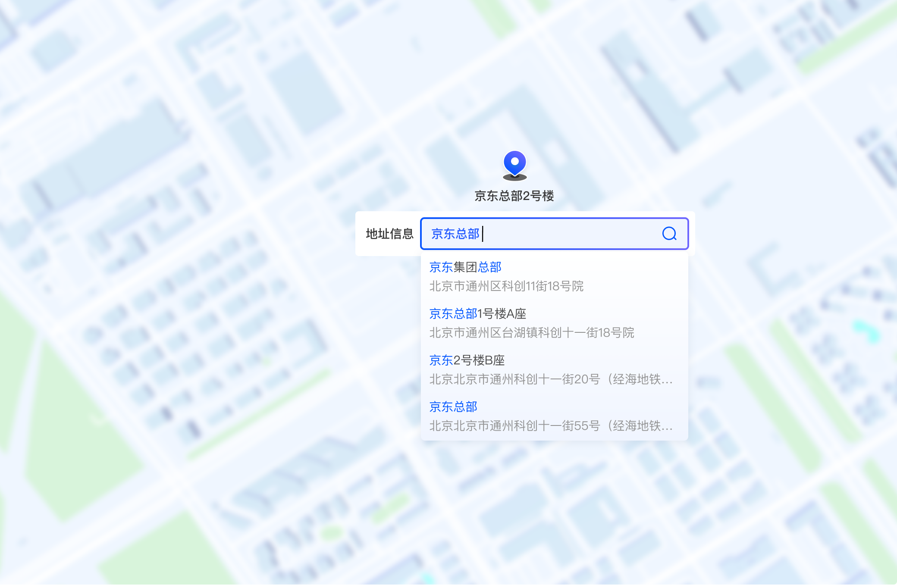Click the address containing 科创十一街55号

(x=550, y=426)
